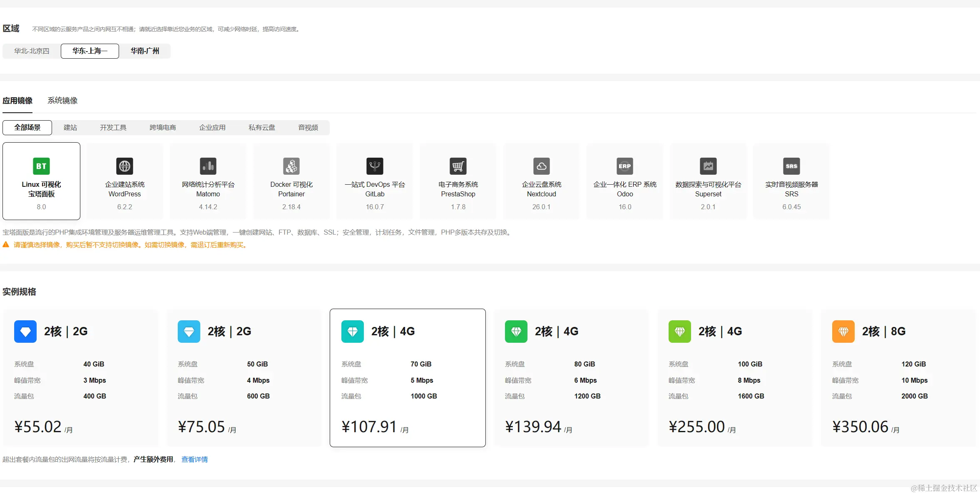
Task: Switch region to 华南-广州
Action: pos(145,51)
